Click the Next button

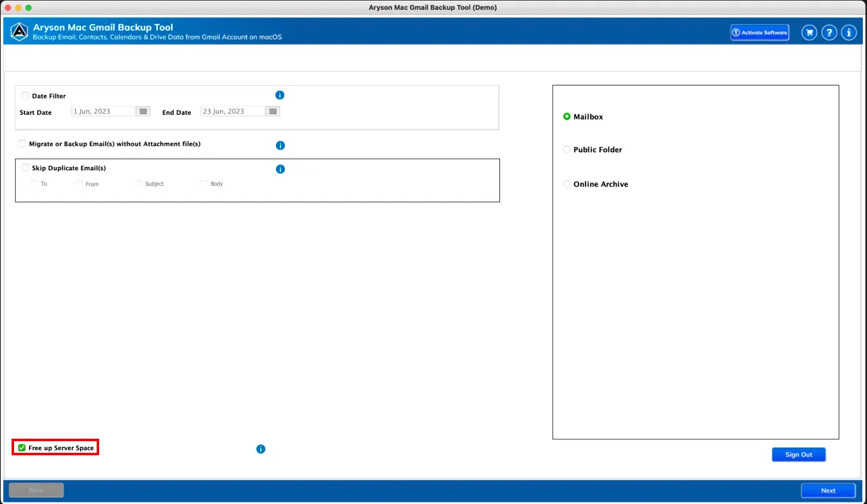click(828, 491)
